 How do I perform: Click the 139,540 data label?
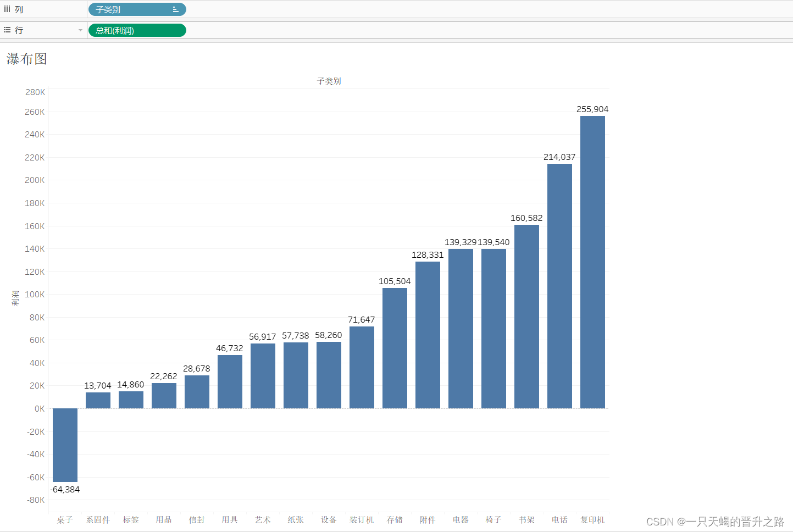(493, 242)
